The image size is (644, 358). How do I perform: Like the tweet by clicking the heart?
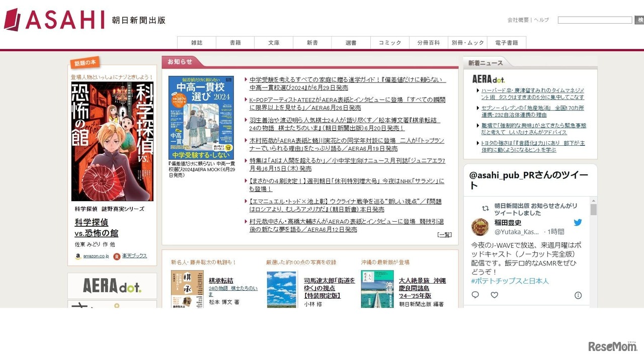coord(494,295)
